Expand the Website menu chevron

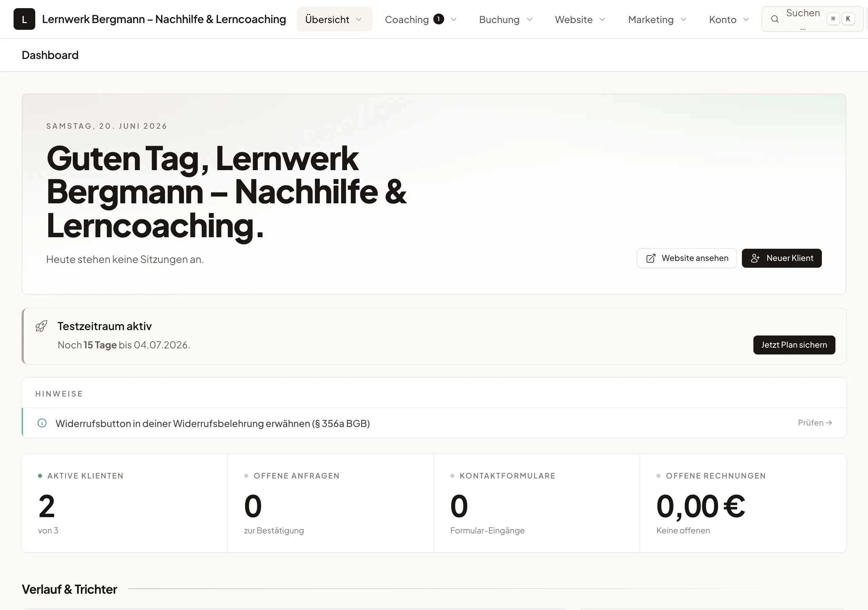(602, 19)
